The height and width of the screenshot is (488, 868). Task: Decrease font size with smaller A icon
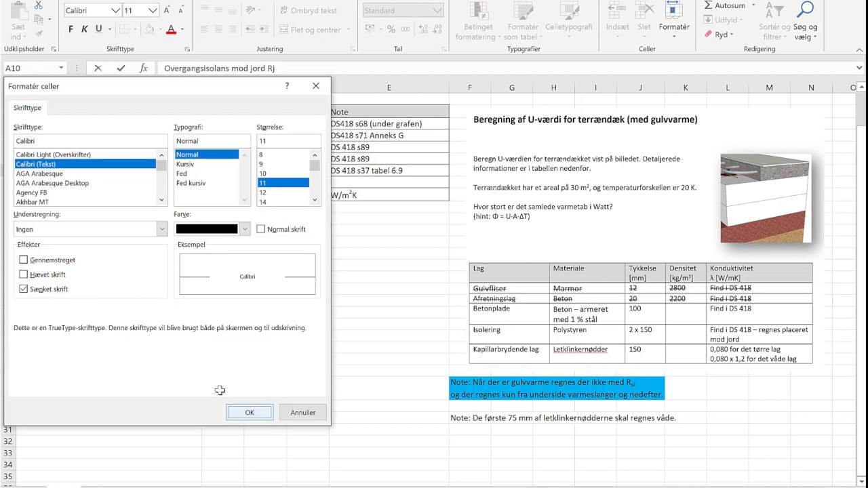(x=180, y=10)
